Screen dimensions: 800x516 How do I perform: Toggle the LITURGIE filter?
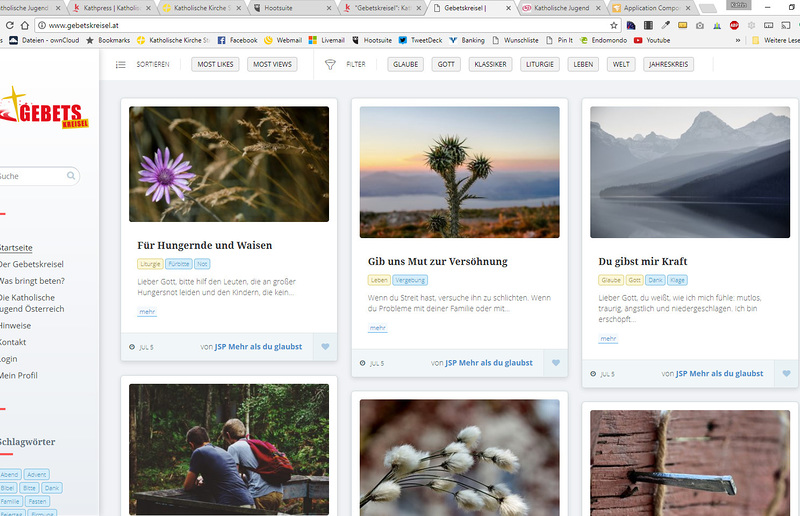point(542,64)
